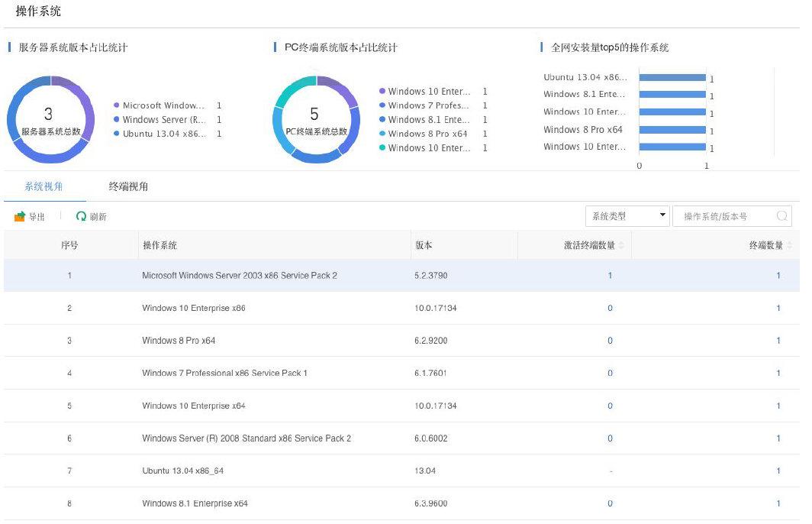812x524 pixels.
Task: Select table cell Windows 8.1 Enterprise x64
Action: tap(195, 503)
